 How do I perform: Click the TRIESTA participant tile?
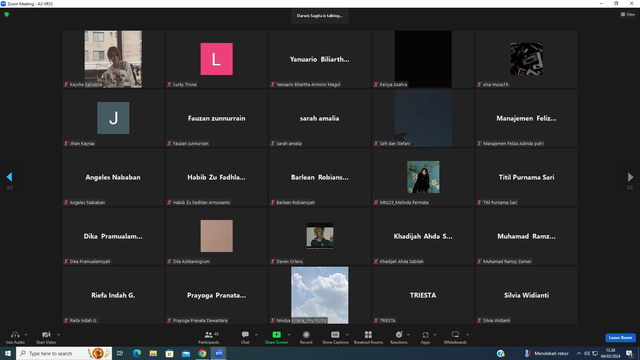[x=423, y=295]
